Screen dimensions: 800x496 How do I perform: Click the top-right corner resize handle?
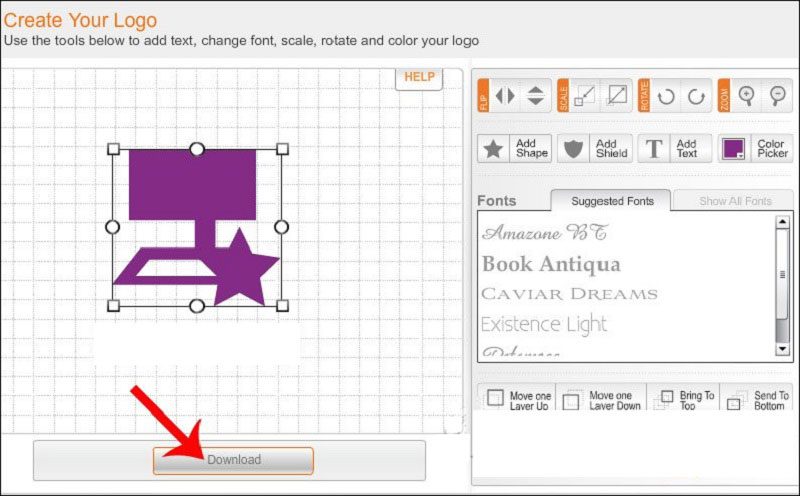(282, 148)
